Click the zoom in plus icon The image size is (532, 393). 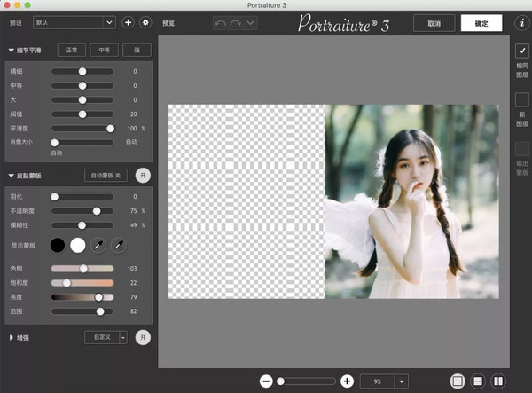347,381
